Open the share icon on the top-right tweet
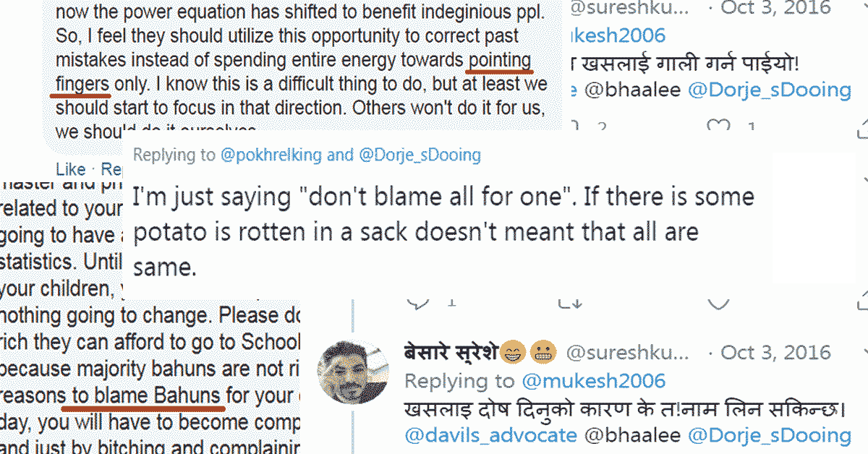The width and height of the screenshot is (868, 454). pos(862,132)
